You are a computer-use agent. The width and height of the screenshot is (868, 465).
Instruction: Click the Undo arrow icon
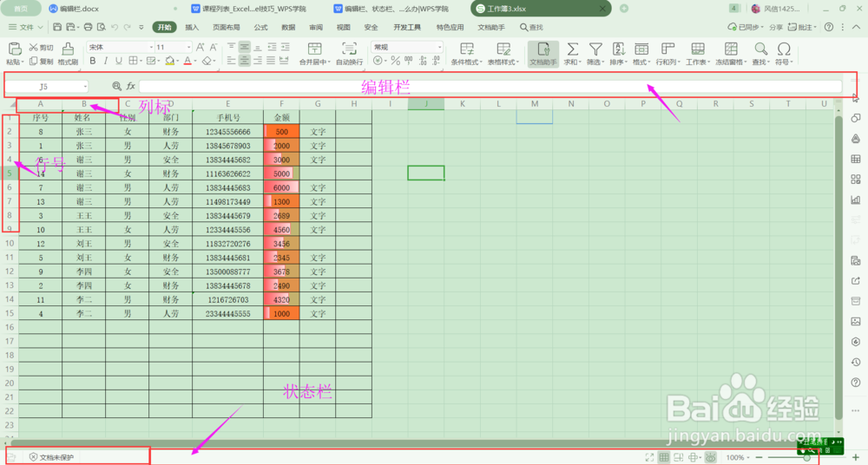(115, 27)
